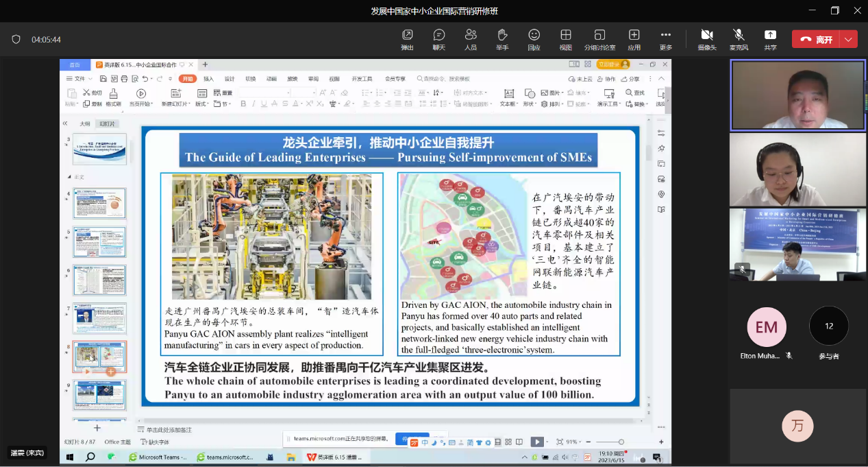
Task: Open the 插入 (Insert) ribbon tab
Action: 208,79
